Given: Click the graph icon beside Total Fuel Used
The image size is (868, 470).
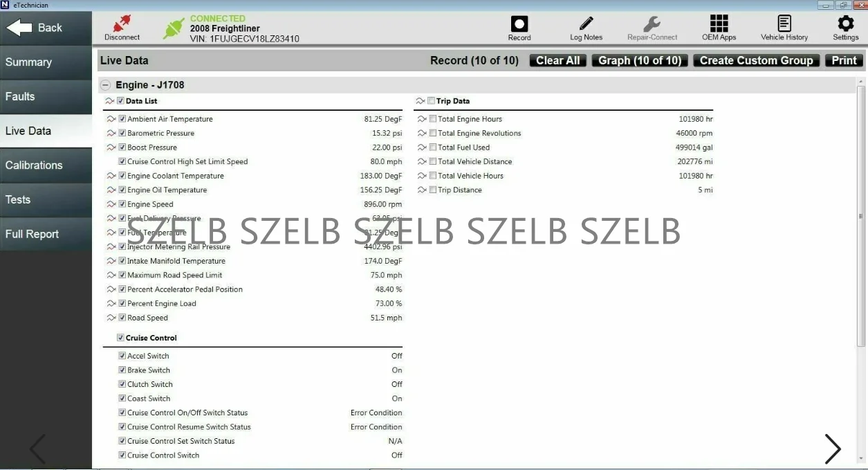Looking at the screenshot, I should [421, 147].
